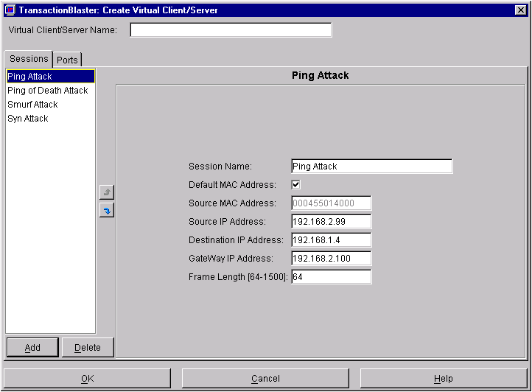
Task: Click the Destination IP Address field
Action: pyautogui.click(x=332, y=240)
